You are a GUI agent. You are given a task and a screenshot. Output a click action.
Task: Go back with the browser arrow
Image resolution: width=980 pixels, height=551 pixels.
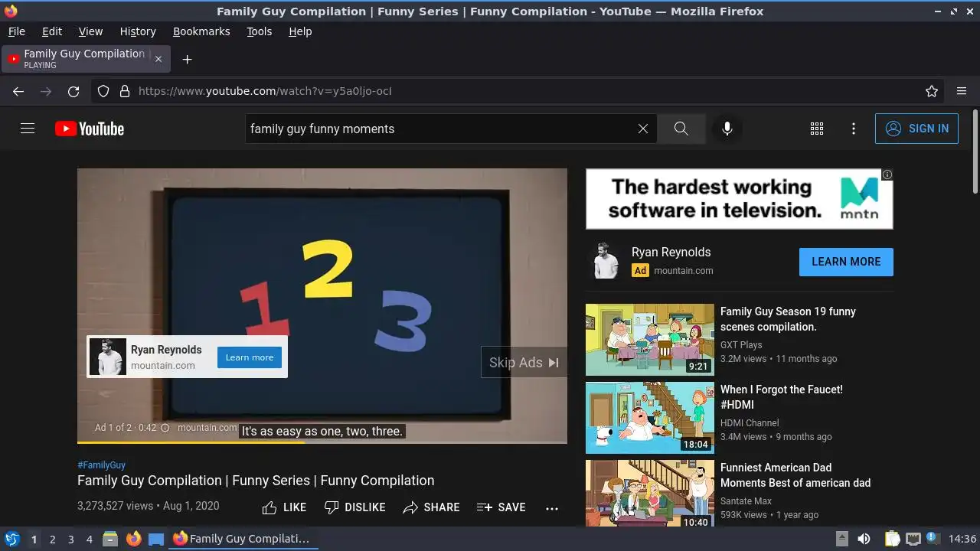pos(18,91)
